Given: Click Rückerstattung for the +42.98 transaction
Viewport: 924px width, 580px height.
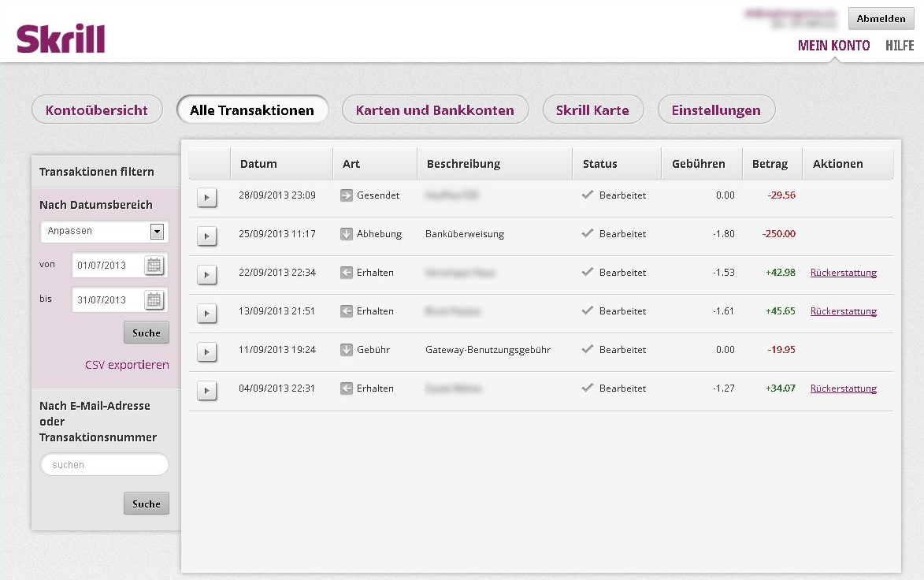Looking at the screenshot, I should [843, 273].
